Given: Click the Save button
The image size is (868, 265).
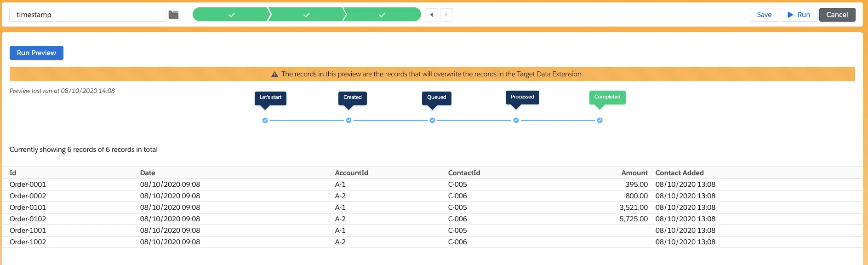Looking at the screenshot, I should (x=764, y=15).
